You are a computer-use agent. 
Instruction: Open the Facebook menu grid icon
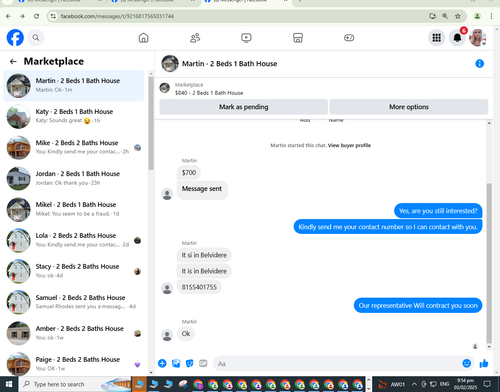437,38
